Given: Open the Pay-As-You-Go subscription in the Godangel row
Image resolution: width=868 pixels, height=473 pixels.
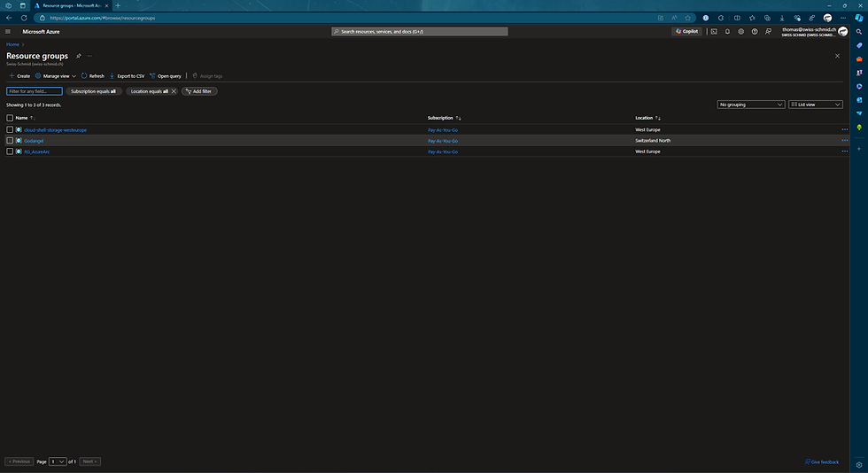Looking at the screenshot, I should point(442,141).
